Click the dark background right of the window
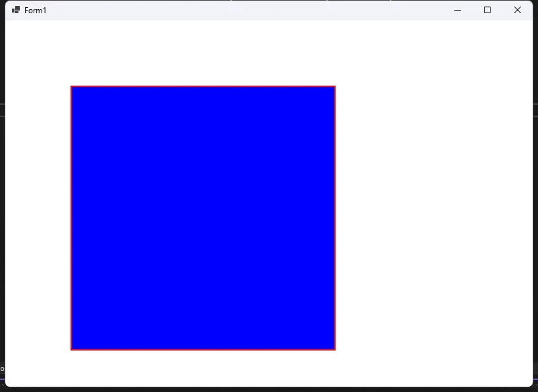This screenshot has height=392, width=538. click(x=535, y=198)
